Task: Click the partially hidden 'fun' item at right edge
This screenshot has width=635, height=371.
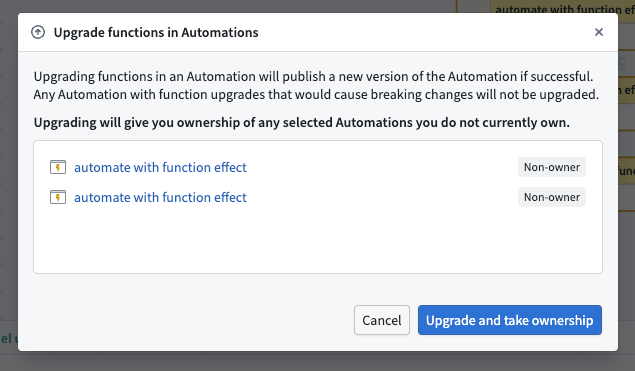Action: click(626, 171)
